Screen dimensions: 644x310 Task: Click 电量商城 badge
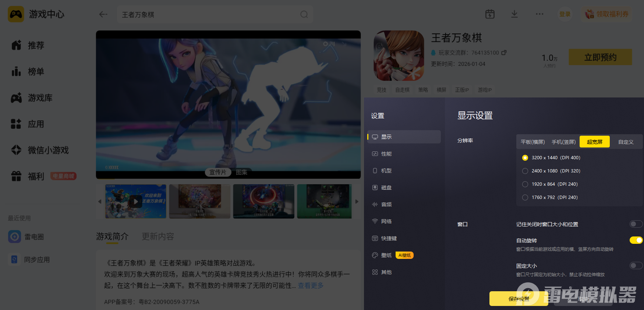click(x=63, y=176)
